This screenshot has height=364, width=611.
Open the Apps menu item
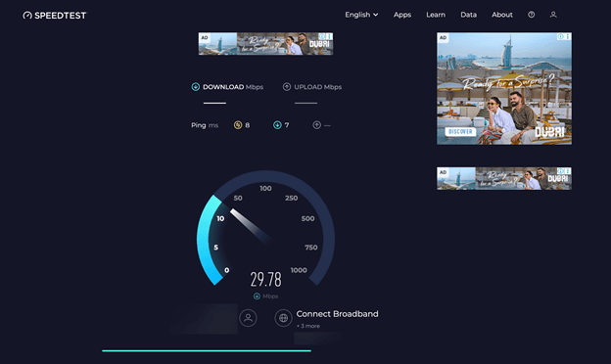point(402,15)
